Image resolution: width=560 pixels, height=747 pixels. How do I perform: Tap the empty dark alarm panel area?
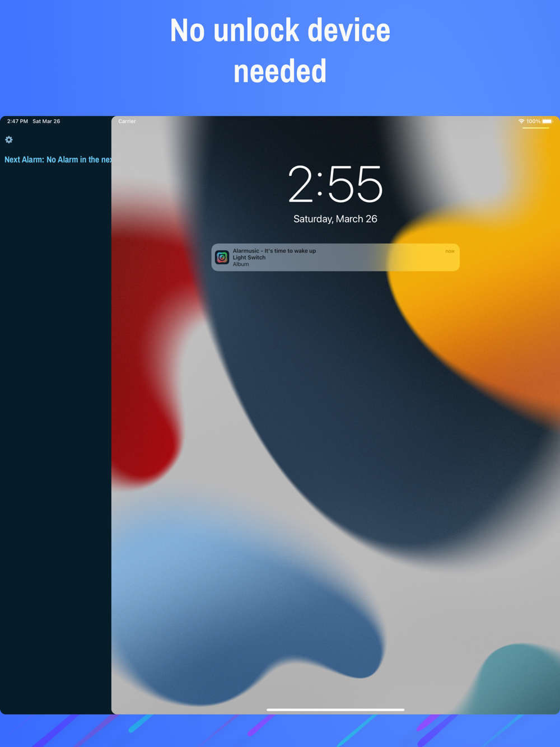56,437
